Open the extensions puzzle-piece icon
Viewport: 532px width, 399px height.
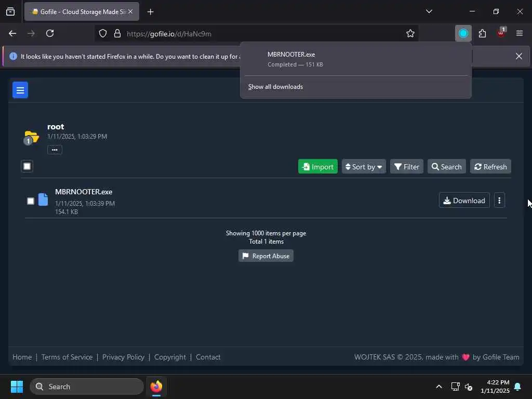click(x=482, y=33)
